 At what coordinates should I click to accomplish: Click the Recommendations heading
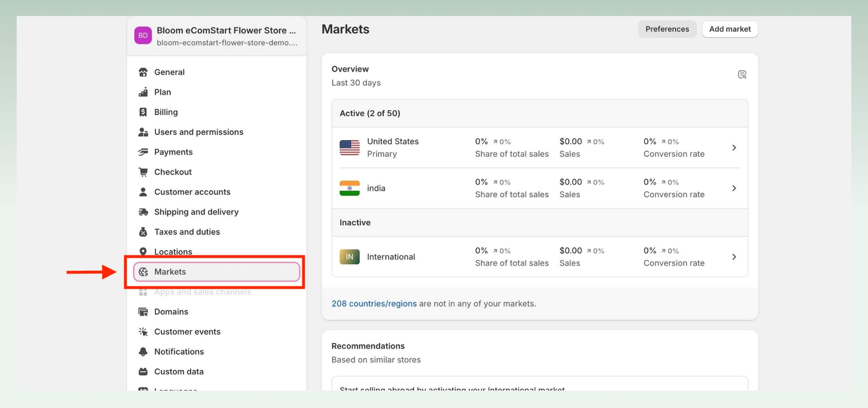(368, 346)
